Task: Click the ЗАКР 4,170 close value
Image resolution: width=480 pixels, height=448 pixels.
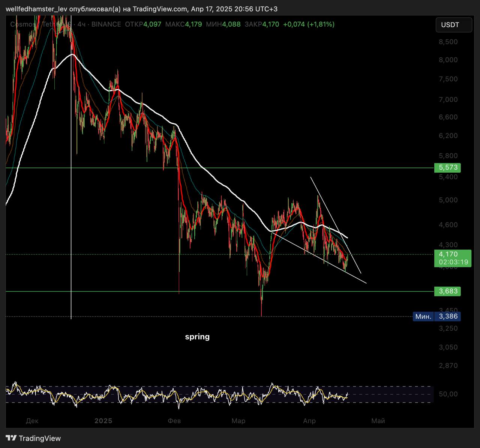Action: pos(262,24)
